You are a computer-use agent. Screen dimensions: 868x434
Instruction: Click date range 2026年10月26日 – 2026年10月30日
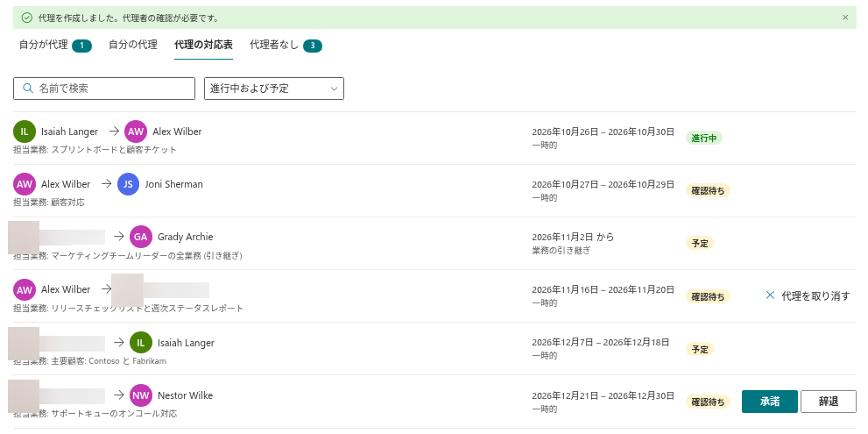603,132
